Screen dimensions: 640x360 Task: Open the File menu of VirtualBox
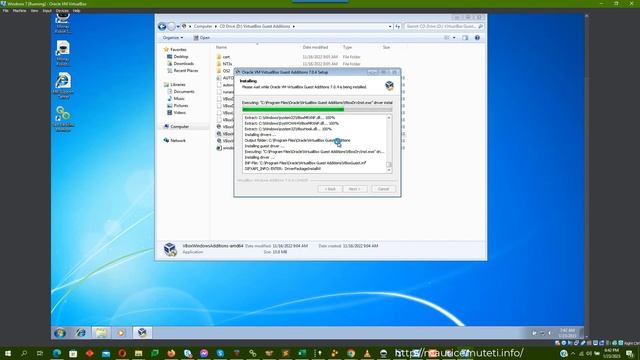tap(5, 11)
